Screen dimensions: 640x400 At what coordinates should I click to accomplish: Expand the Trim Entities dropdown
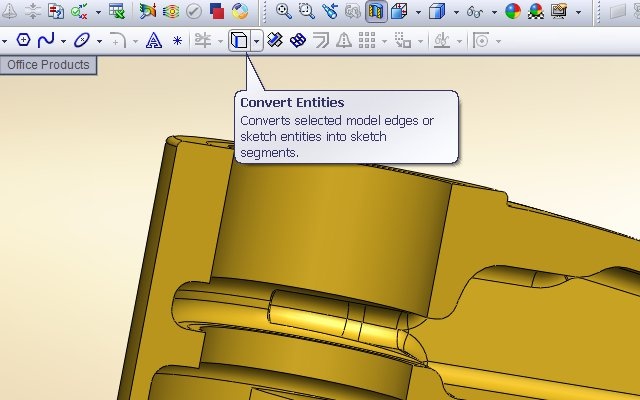220,41
